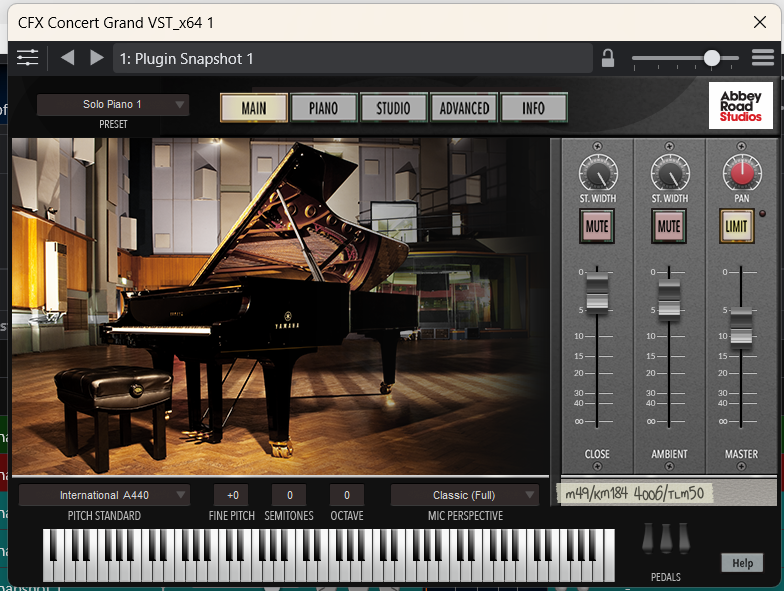Open the Classic (Full) mic perspective dropdown

(x=464, y=495)
